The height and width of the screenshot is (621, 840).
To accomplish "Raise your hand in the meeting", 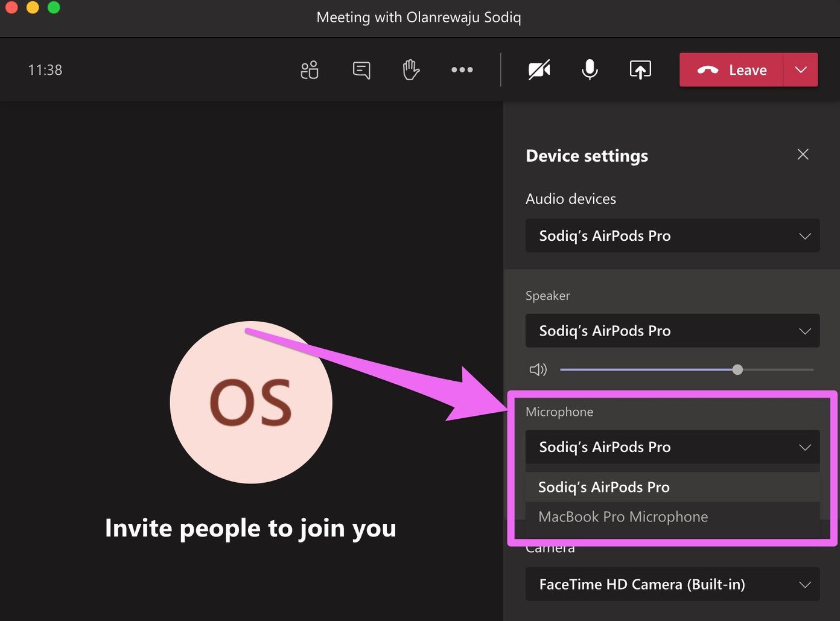I will tap(410, 69).
